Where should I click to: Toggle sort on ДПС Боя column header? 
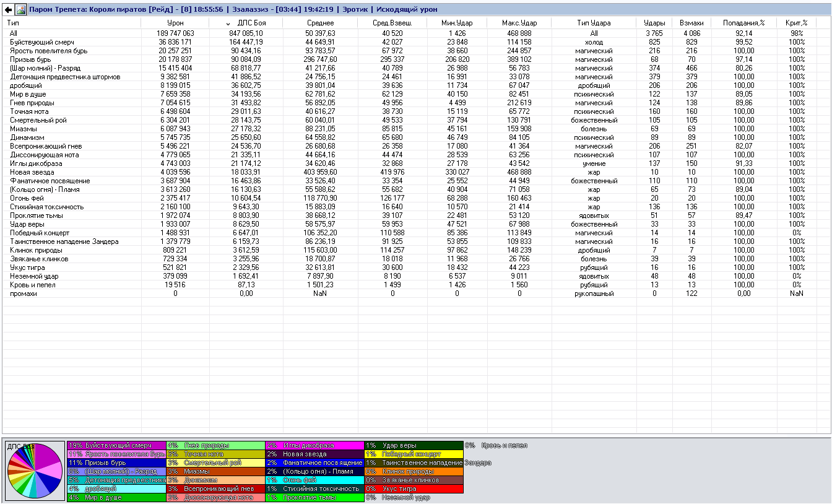point(246,23)
